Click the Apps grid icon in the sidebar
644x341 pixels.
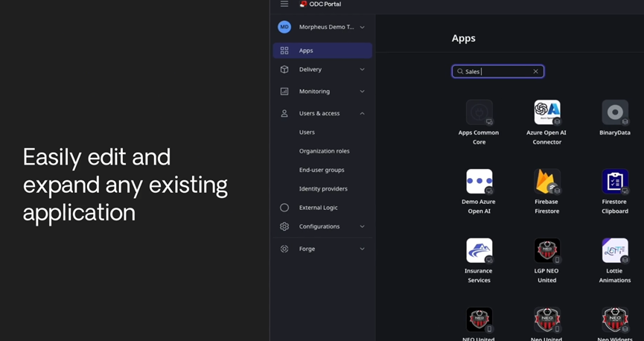284,51
